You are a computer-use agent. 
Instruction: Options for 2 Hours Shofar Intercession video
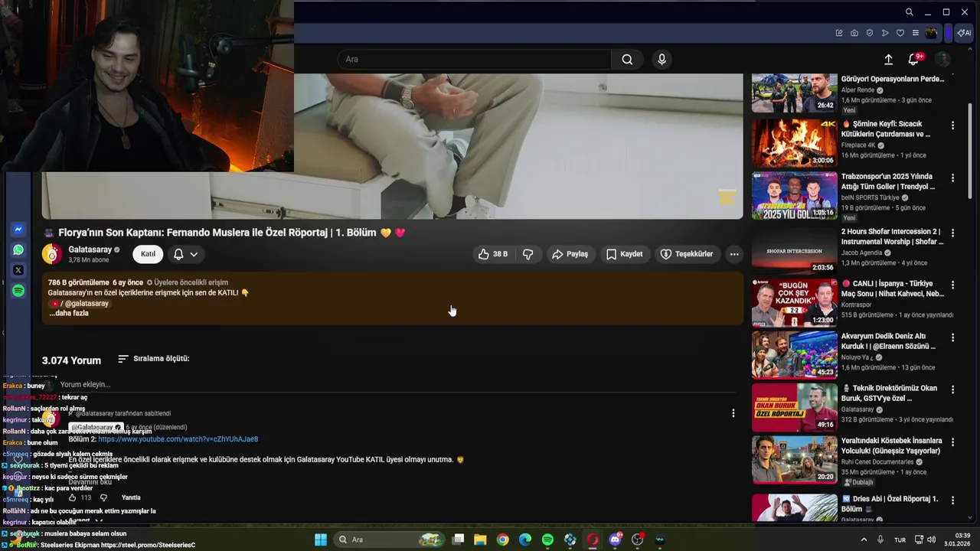tap(953, 233)
